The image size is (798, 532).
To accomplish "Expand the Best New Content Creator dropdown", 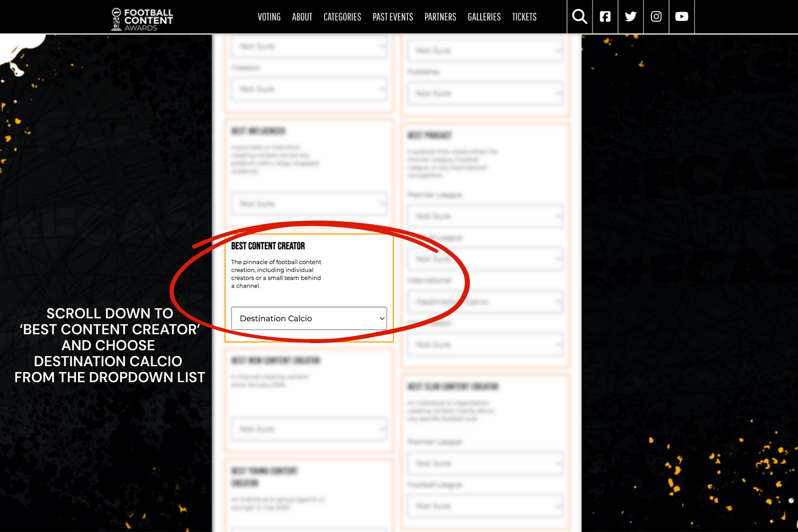I will point(309,429).
